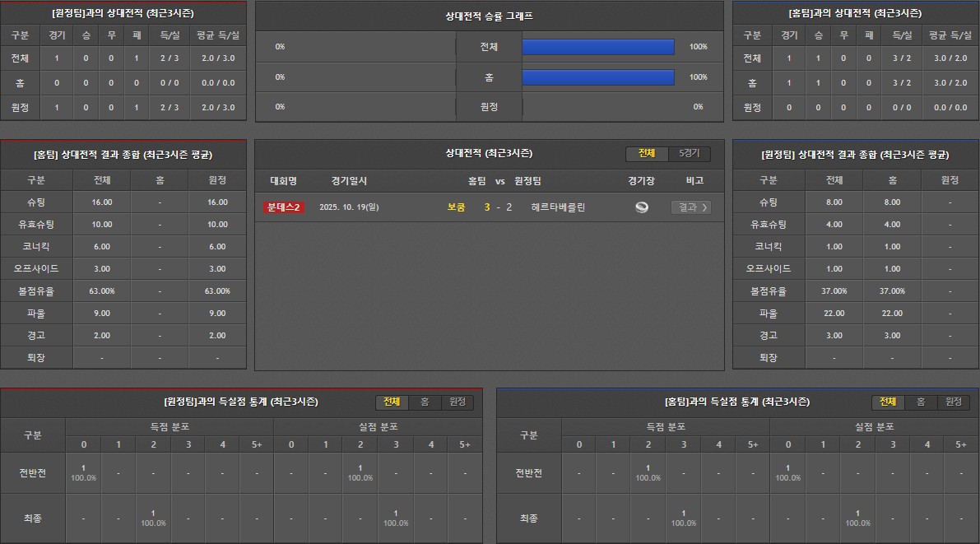980x544 pixels.
Task: Click the 3 - 2 match score
Action: click(498, 207)
